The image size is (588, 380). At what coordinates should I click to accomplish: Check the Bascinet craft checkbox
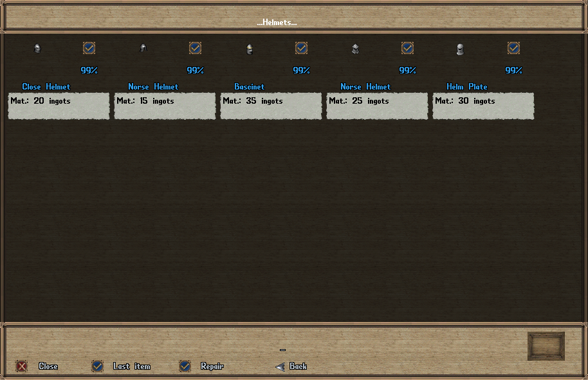click(x=301, y=48)
